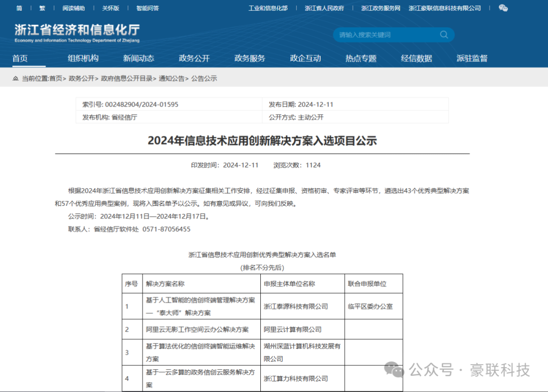Open the 派驻监督 navigation menu
The image size is (548, 392).
[x=472, y=58]
